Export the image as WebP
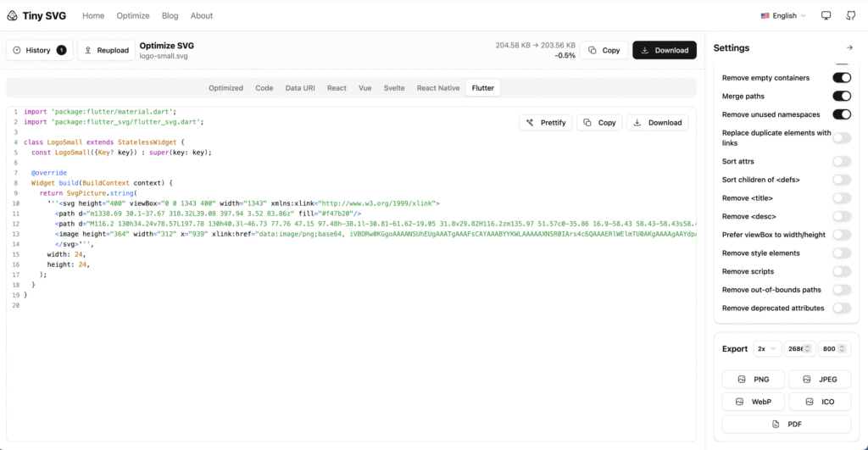The image size is (868, 450). coord(754,401)
